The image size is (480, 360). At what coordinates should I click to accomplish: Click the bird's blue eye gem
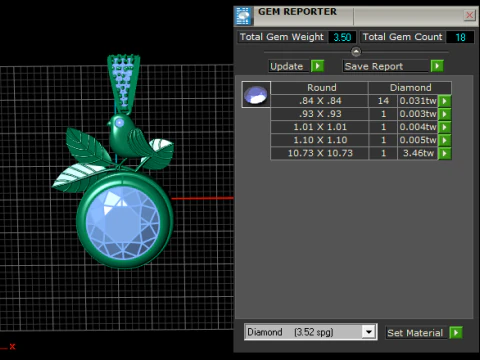point(119,123)
